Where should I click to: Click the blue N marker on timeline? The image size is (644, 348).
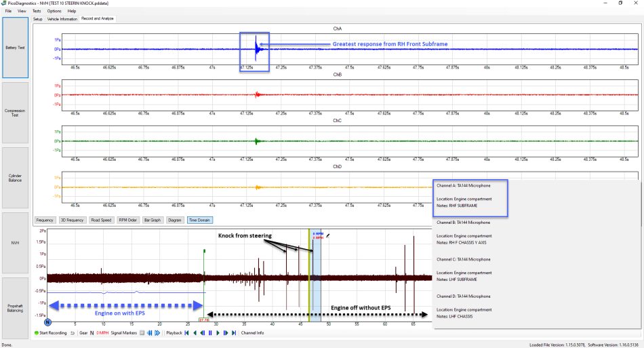(47, 322)
